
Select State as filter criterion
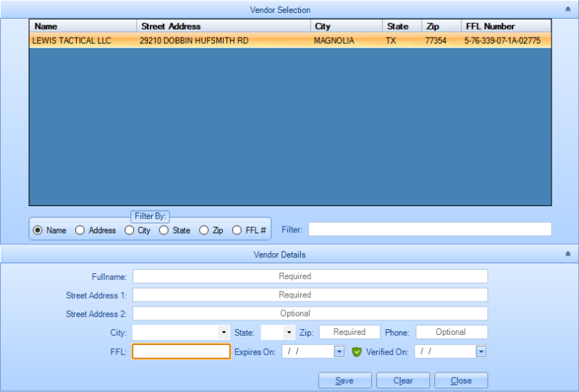point(164,230)
